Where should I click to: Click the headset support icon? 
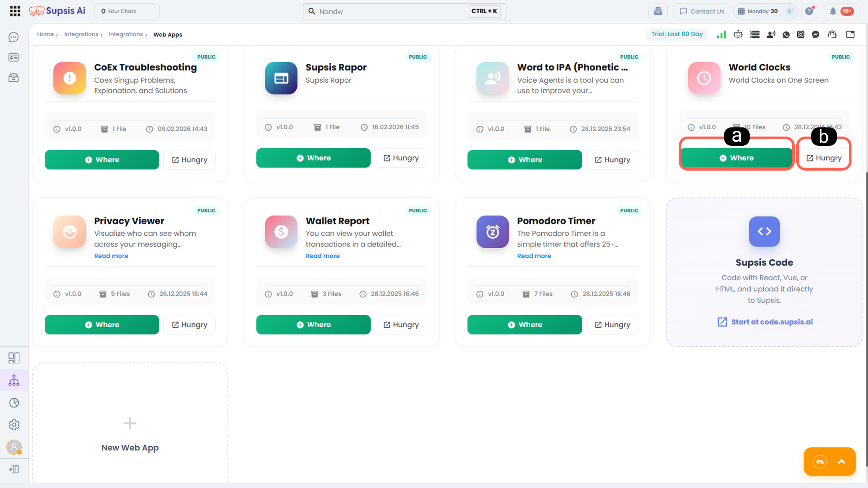(832, 34)
